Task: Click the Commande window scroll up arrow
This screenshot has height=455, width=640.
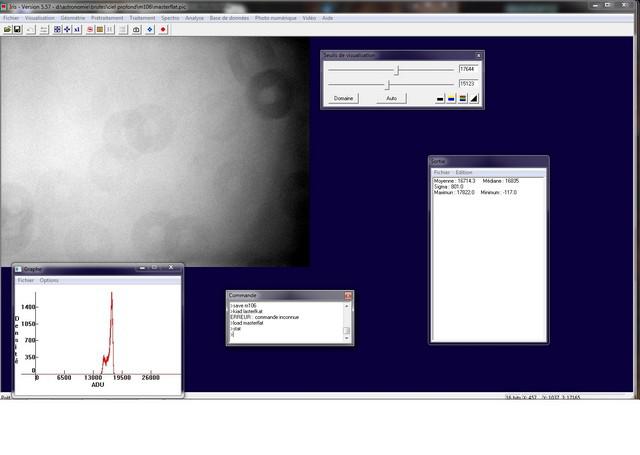Action: pos(347,306)
